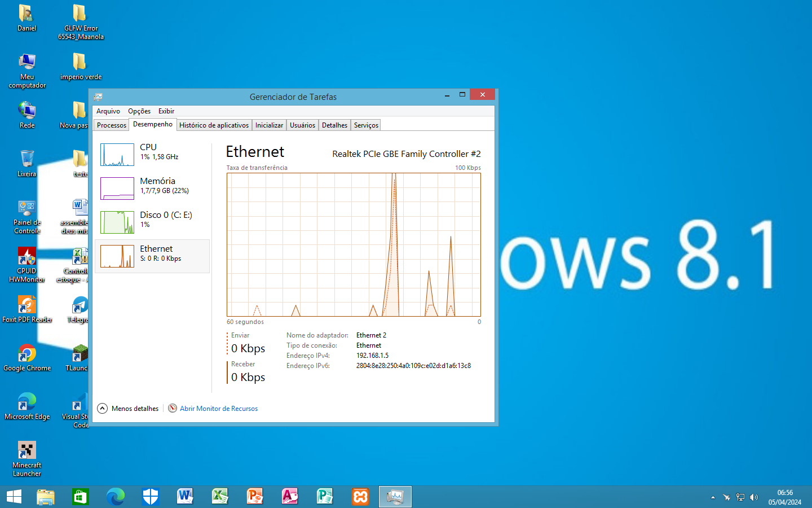Switch to the Usuários tab
Viewport: 812px width, 508px height.
302,125
